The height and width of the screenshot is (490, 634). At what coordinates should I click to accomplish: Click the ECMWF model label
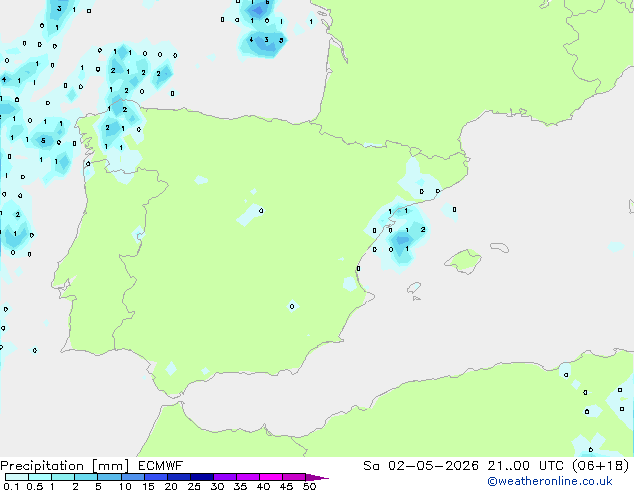tap(161, 466)
